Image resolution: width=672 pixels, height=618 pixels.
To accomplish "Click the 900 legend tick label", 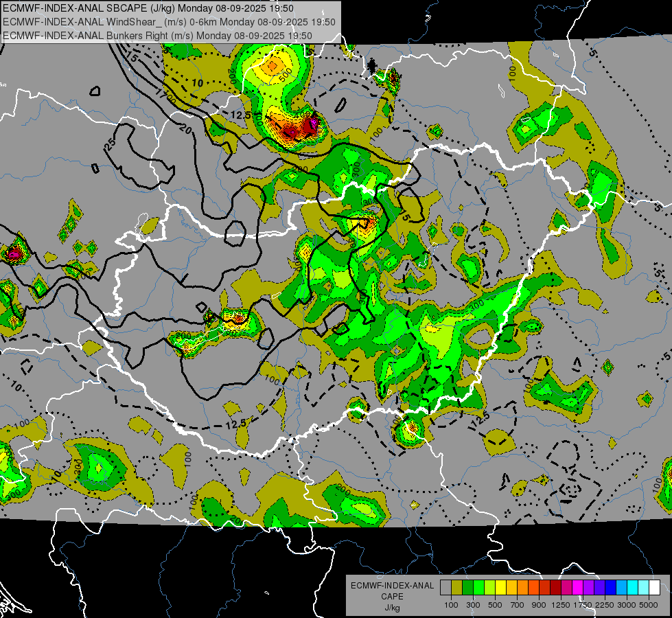I will click(x=539, y=605).
